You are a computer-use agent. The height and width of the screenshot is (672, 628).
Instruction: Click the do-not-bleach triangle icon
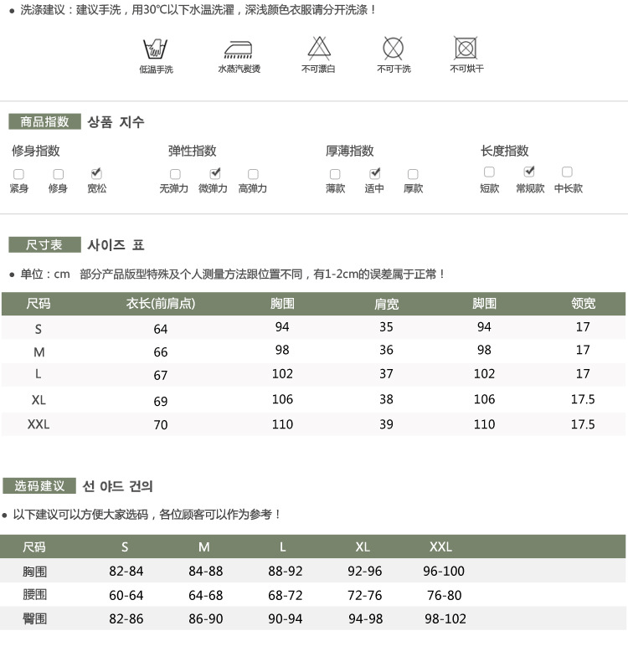(319, 47)
